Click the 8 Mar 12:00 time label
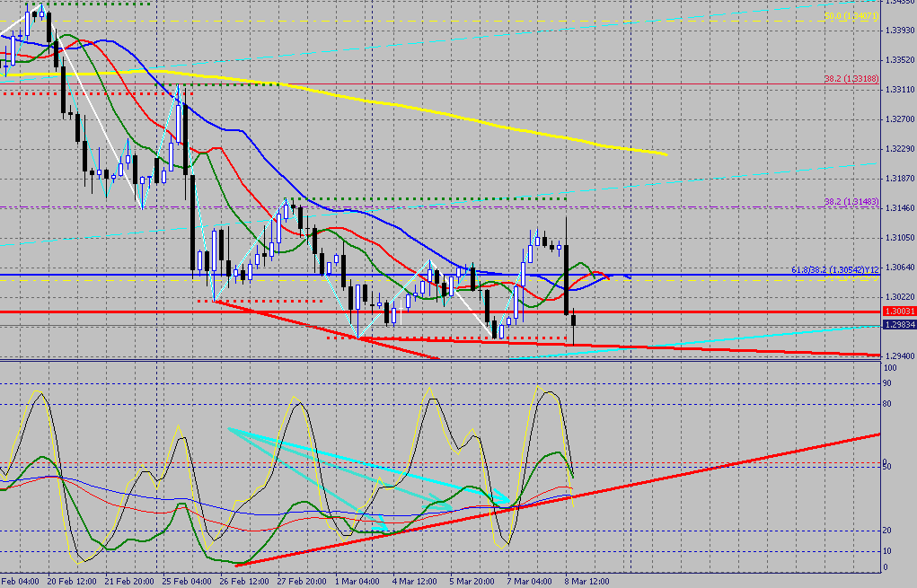 (587, 582)
